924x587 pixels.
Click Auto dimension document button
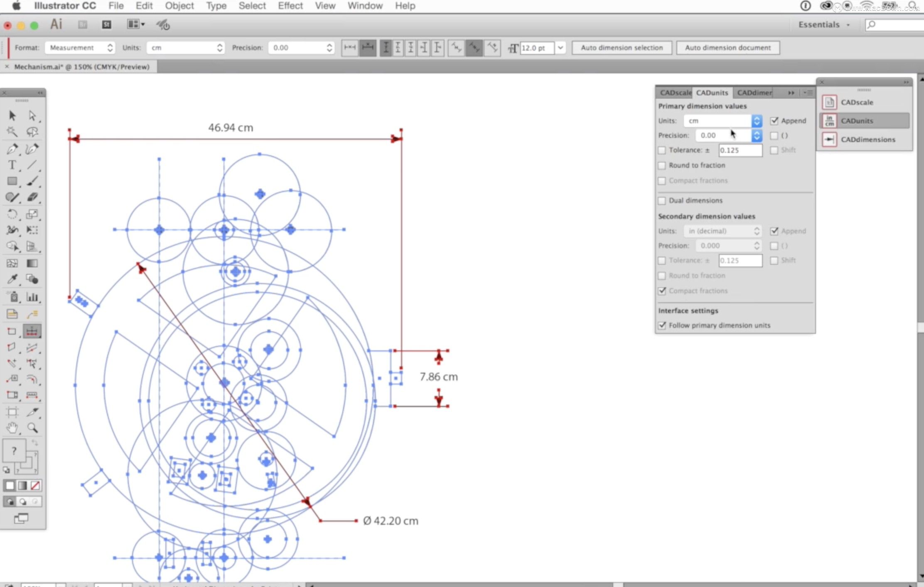pos(727,48)
